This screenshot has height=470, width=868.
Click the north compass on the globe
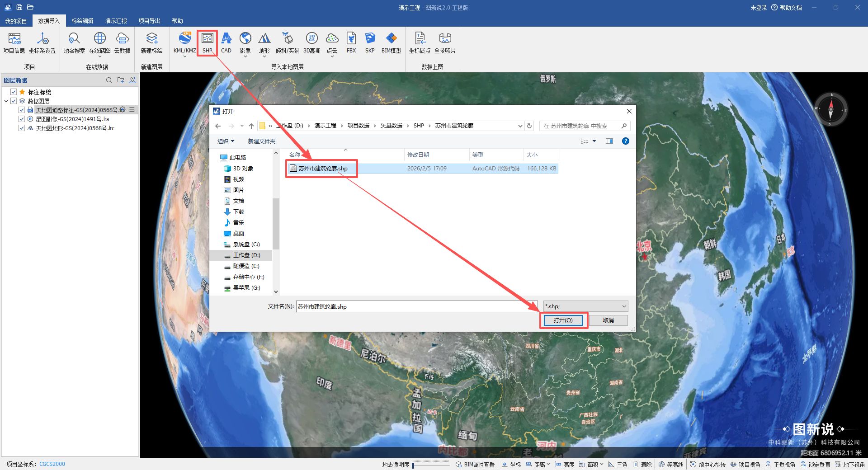pos(831,110)
